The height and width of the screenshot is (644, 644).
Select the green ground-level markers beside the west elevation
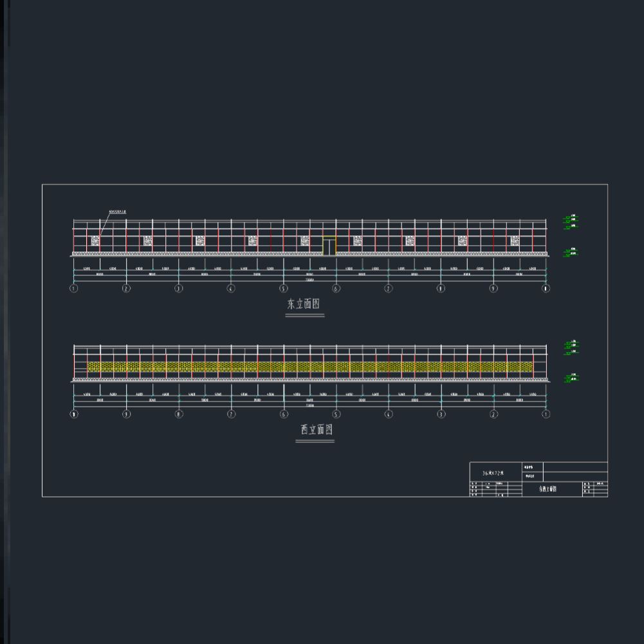(x=571, y=378)
